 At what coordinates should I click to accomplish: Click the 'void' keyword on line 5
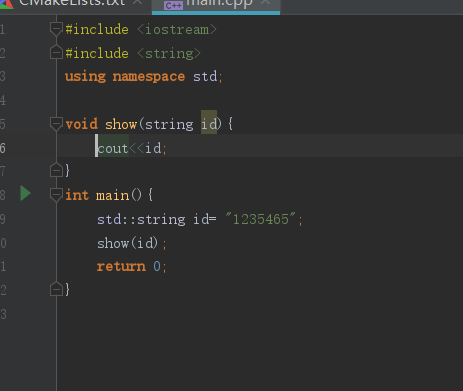[x=82, y=124]
